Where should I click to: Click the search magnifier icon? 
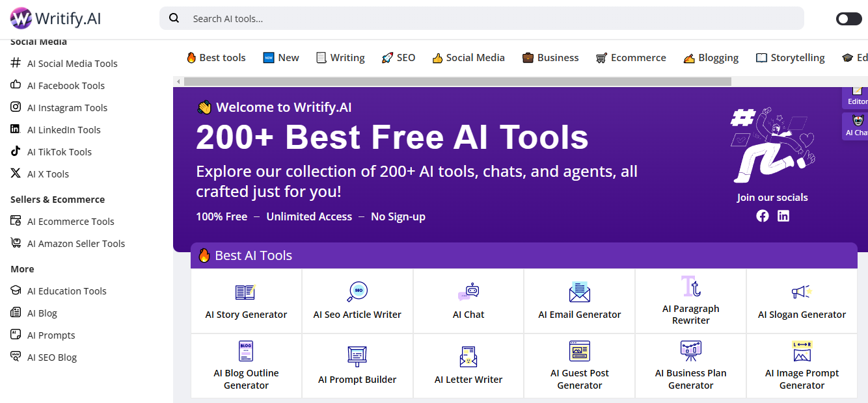click(x=174, y=18)
